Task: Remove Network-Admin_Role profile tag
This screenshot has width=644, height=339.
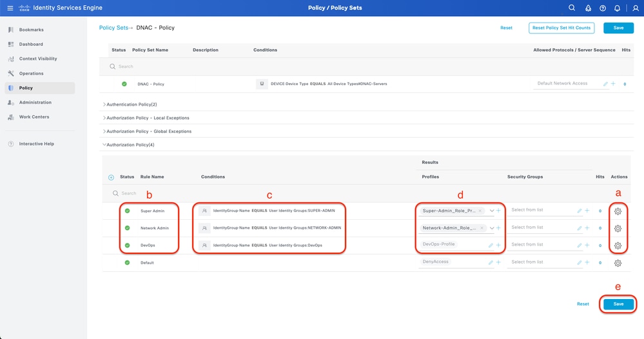Action: pyautogui.click(x=482, y=228)
